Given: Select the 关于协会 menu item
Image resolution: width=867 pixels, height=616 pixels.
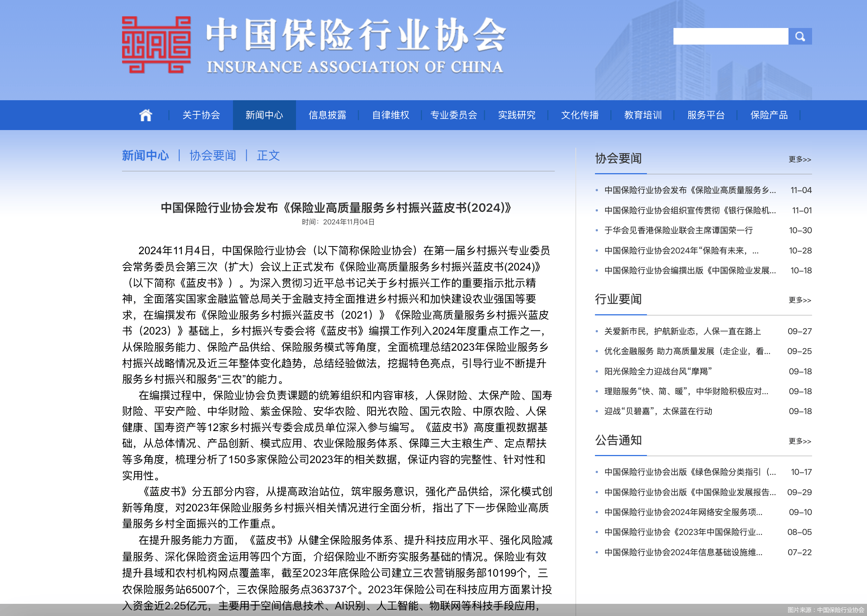Looking at the screenshot, I should click(201, 115).
